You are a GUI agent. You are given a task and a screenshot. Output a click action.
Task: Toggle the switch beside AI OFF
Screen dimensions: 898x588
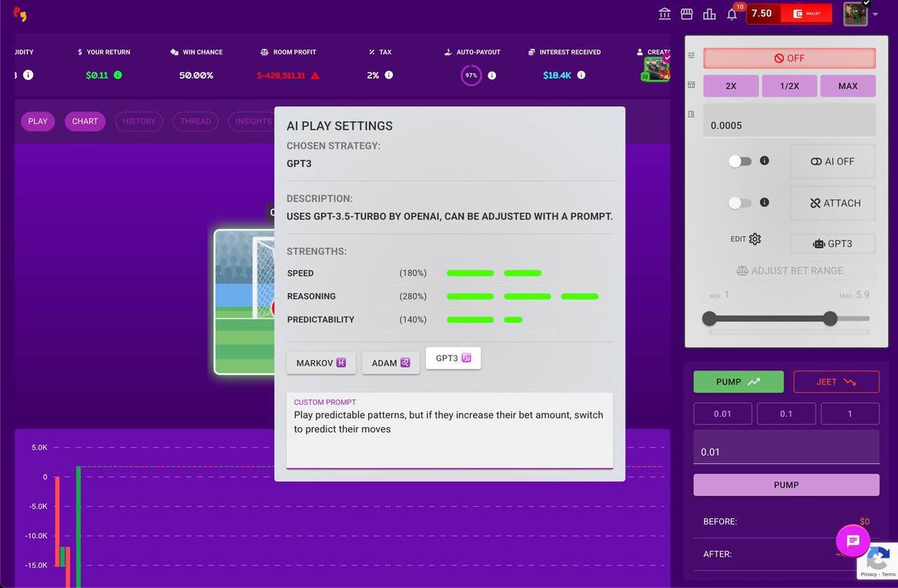point(739,161)
